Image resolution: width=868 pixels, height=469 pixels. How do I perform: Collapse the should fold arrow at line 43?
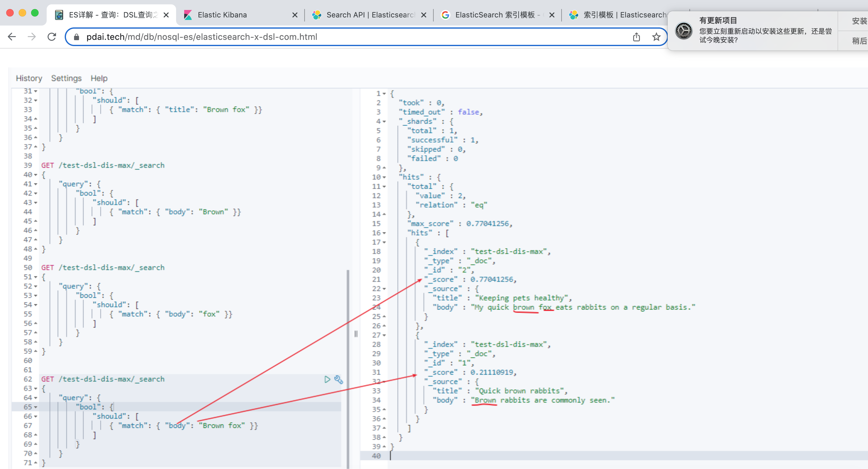point(36,203)
